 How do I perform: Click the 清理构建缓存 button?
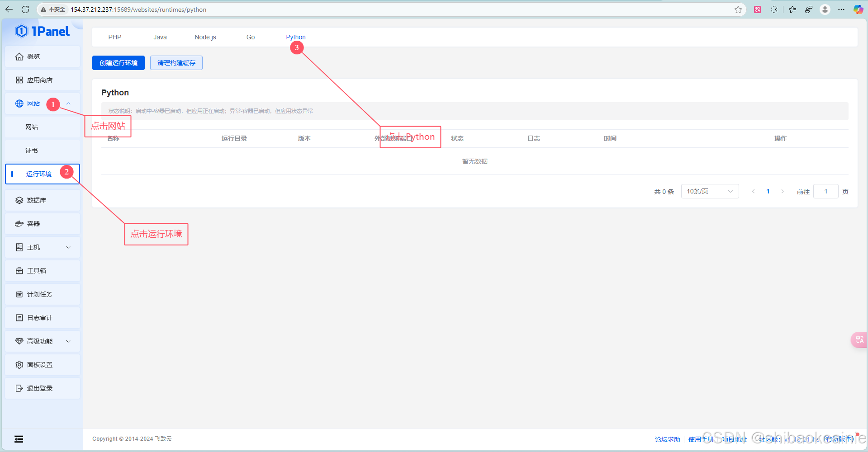click(x=176, y=63)
